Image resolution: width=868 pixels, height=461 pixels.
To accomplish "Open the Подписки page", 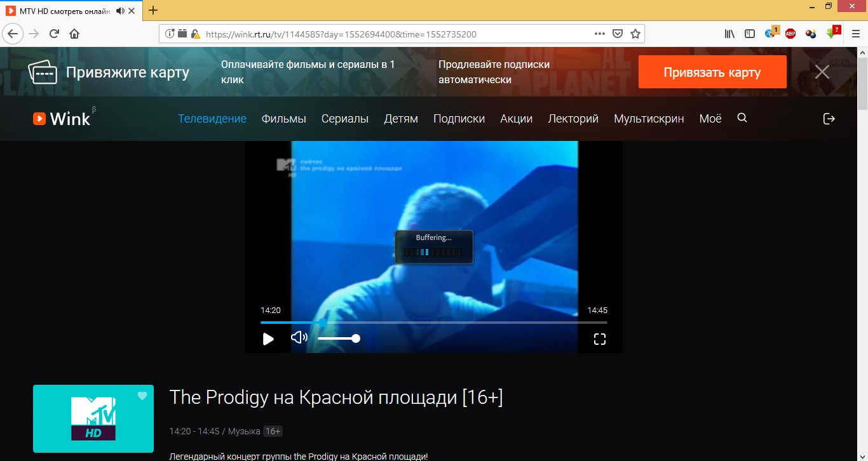I will [459, 119].
